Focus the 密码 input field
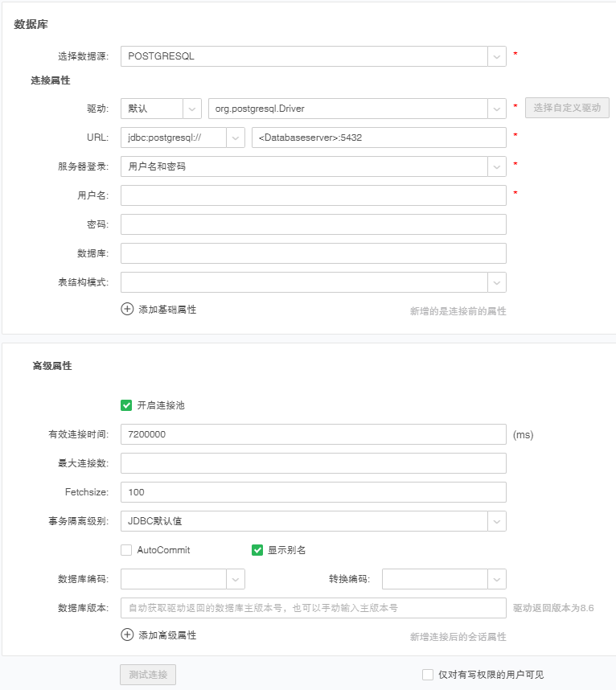Image resolution: width=616 pixels, height=690 pixels. coord(314,224)
